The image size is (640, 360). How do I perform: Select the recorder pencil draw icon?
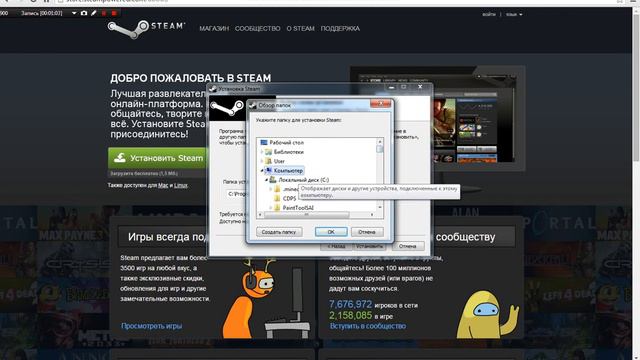tap(94, 13)
